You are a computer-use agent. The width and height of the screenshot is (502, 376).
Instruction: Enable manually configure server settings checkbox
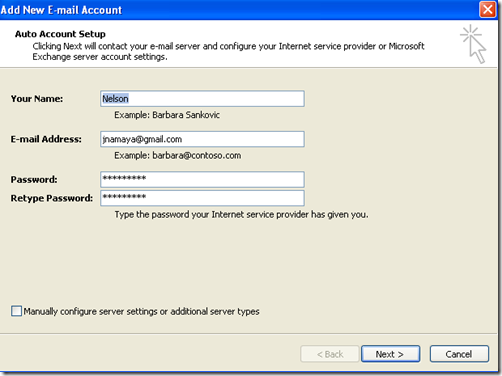(x=16, y=311)
